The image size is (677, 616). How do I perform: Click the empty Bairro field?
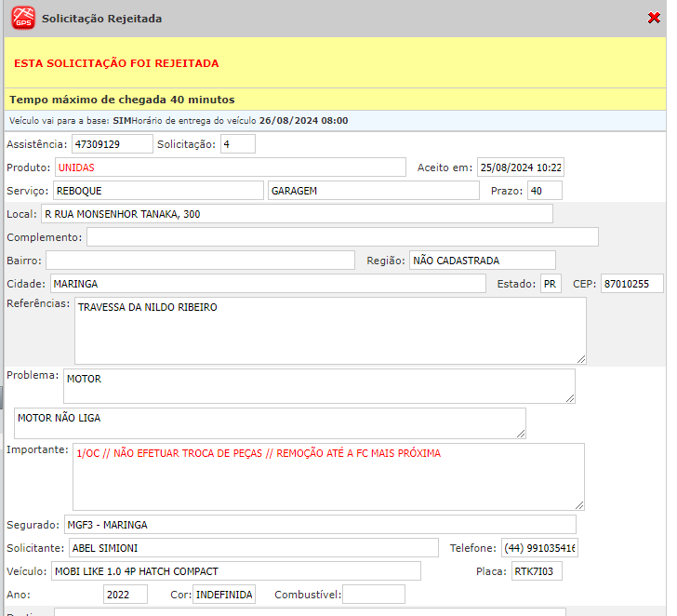point(200,261)
